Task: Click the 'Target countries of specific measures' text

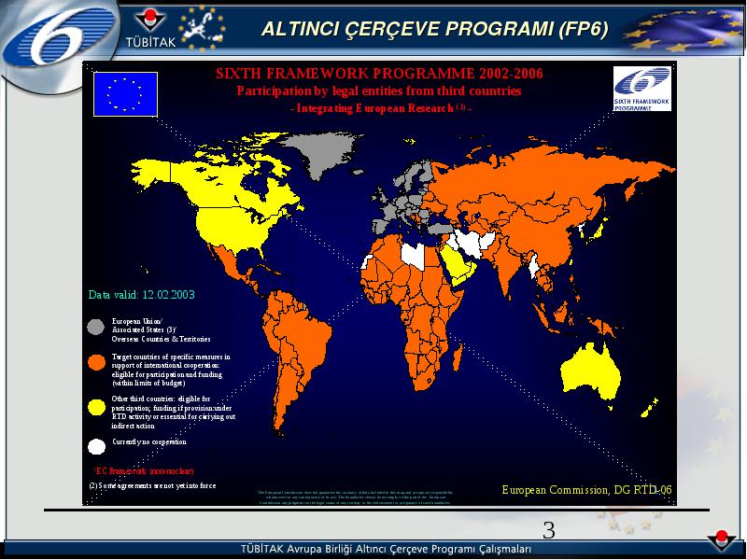Action: [171, 370]
